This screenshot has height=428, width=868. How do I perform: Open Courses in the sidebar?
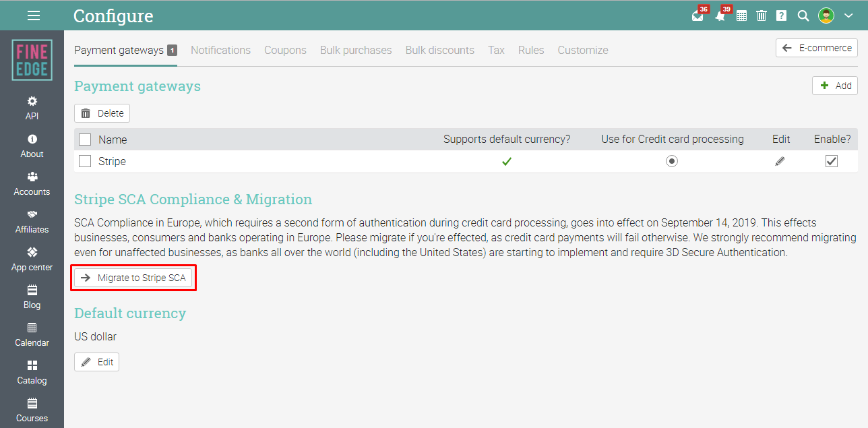click(x=32, y=410)
